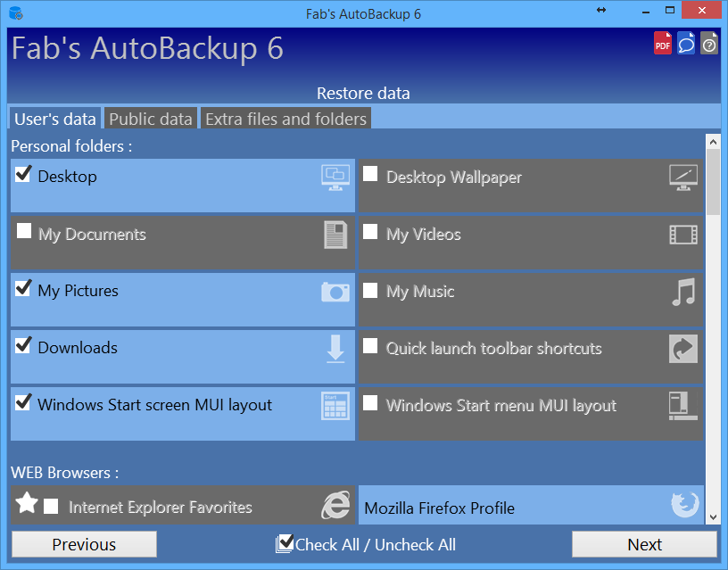
Task: Go back with the Previous button
Action: pos(84,544)
